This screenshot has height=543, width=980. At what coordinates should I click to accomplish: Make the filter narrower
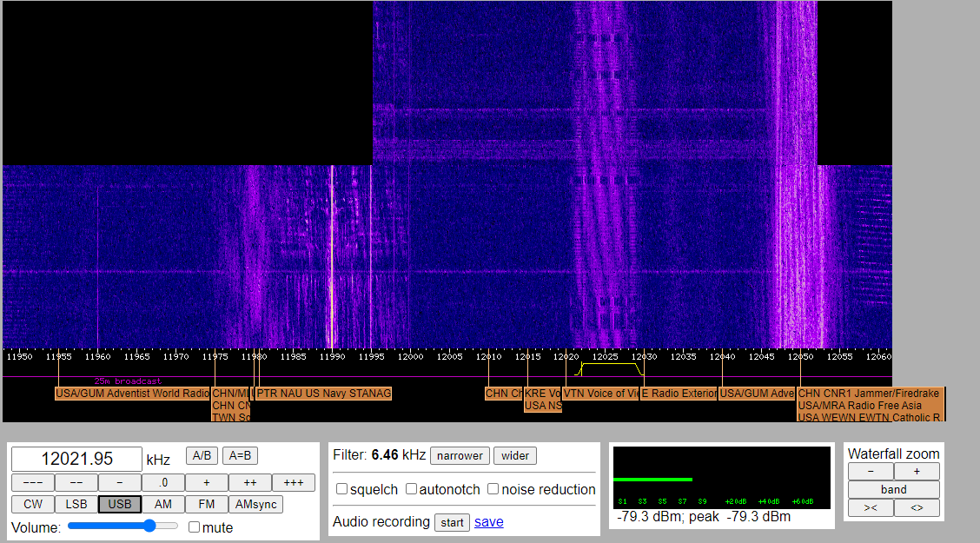point(460,455)
